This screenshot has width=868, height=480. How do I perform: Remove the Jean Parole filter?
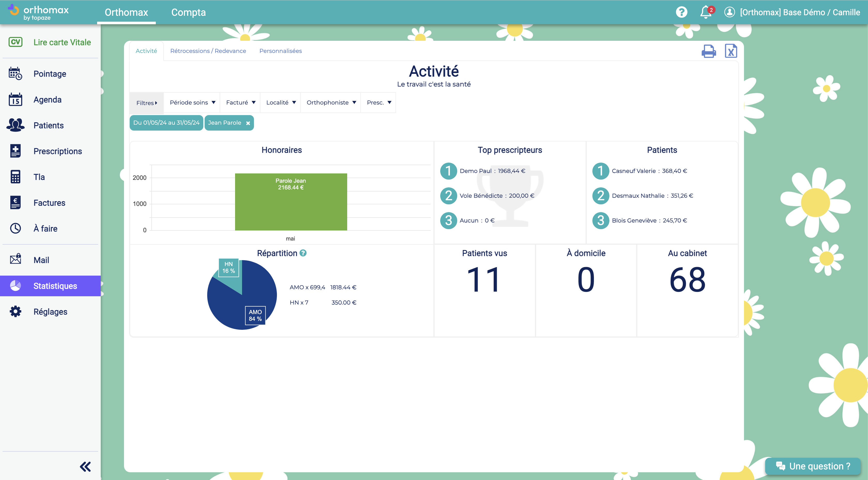(x=248, y=123)
